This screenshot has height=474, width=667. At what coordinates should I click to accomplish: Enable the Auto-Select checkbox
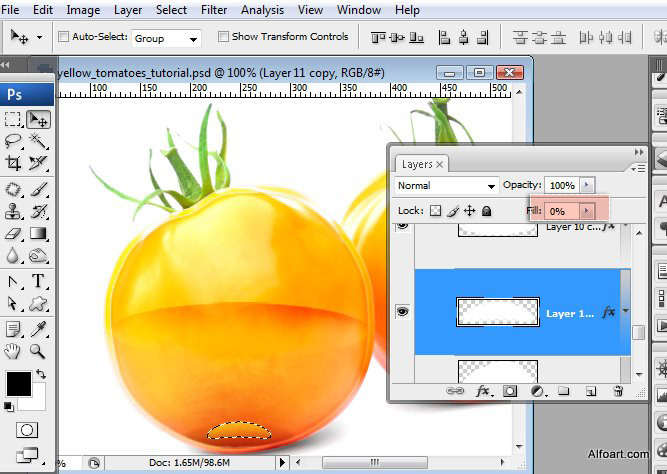pyautogui.click(x=65, y=37)
